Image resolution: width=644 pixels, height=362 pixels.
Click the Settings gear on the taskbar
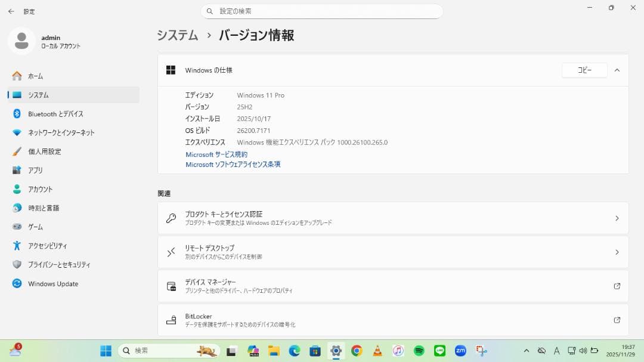coord(336,351)
